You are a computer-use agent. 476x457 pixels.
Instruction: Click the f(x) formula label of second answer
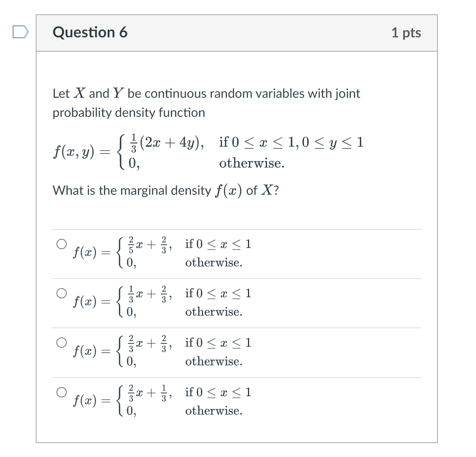click(85, 302)
